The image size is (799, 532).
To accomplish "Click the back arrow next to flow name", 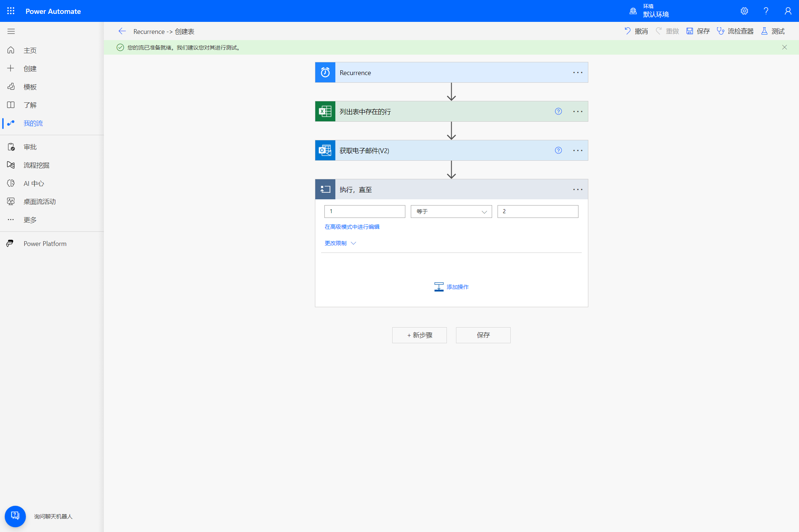I will [122, 31].
